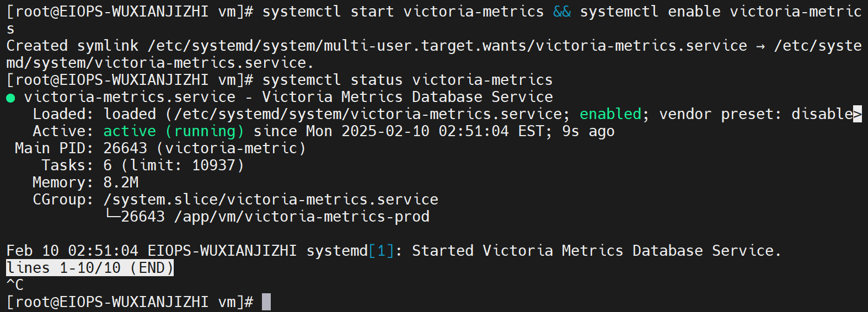Click the "lines 1-10/10 (END)" pager bar
Screen dimensions: 868x312
click(x=90, y=268)
